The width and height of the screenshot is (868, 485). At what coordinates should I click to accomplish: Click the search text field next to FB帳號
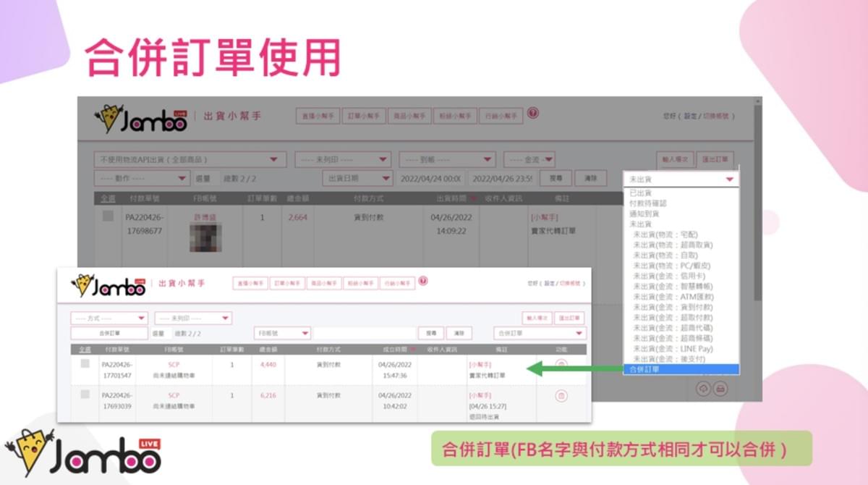pos(365,334)
